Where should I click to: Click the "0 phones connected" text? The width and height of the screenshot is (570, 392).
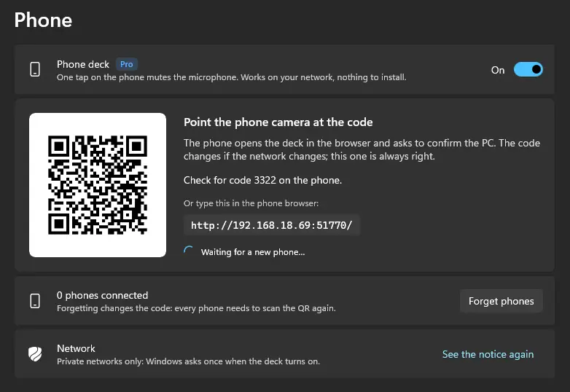coord(102,295)
